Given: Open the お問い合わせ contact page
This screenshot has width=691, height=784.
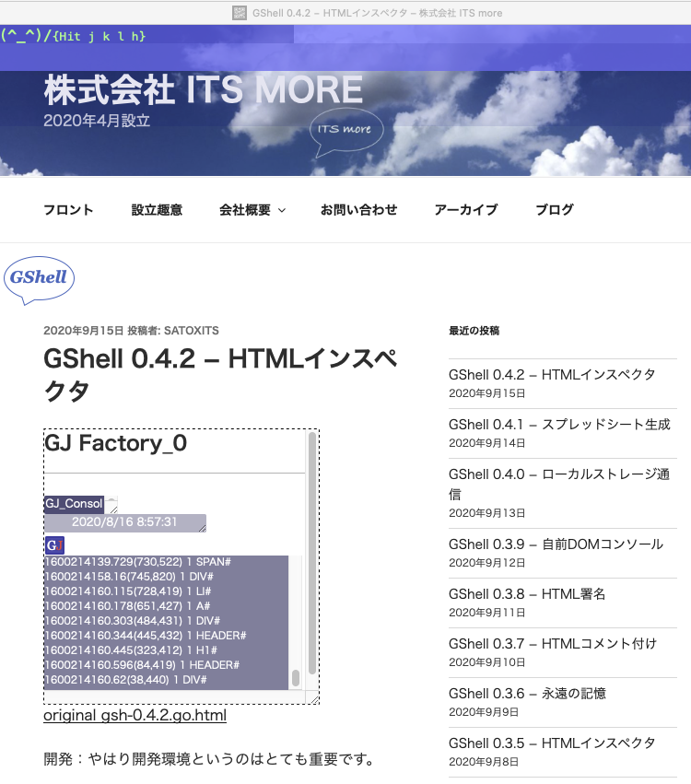Looking at the screenshot, I should (x=358, y=210).
